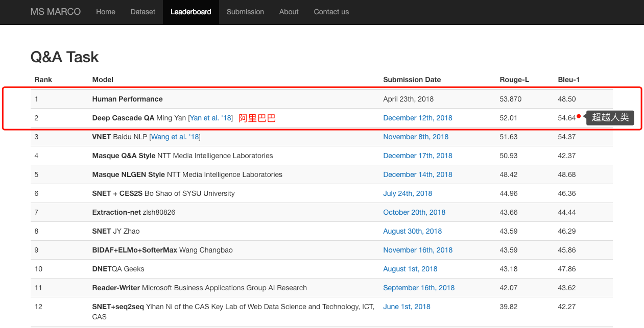Click the Rouge-L value 44.96
Image resolution: width=644 pixels, height=328 pixels.
(509, 193)
